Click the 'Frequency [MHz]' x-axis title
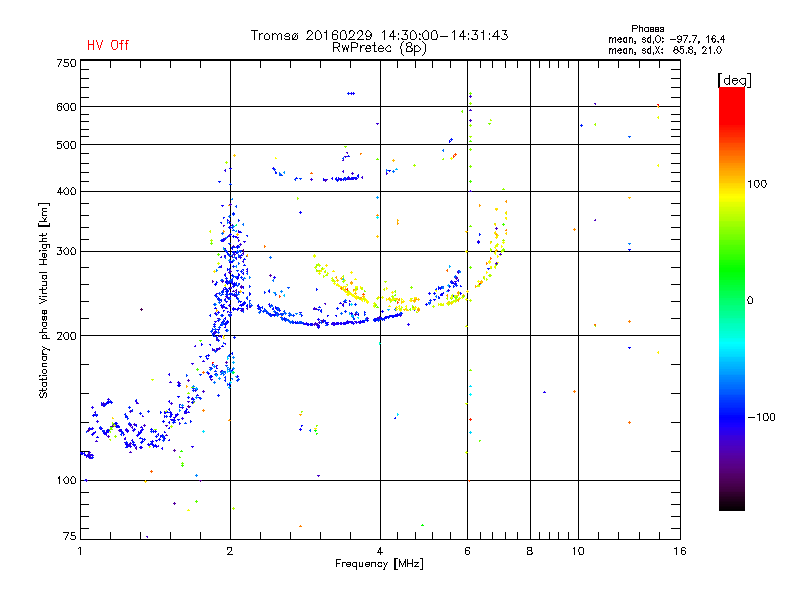This screenshot has width=800, height=600. tap(379, 563)
